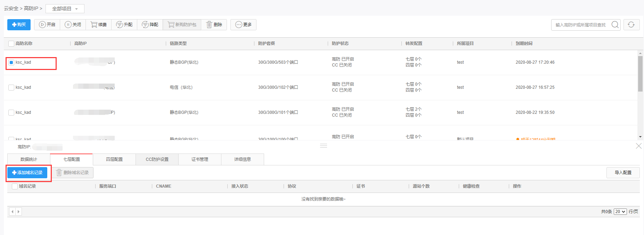The width and height of the screenshot is (644, 235).
Task: Click expiry time 2020-08-27 17:20:46
Action: [535, 62]
